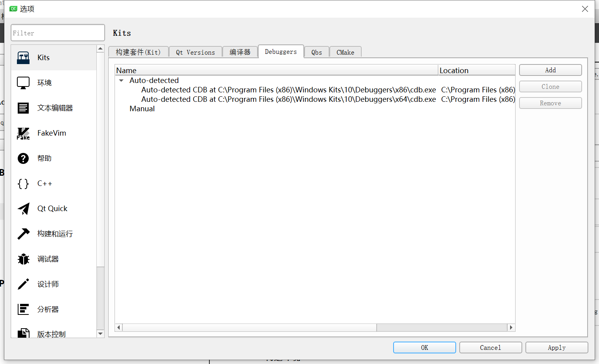This screenshot has height=364, width=599.
Task: Select the x86 cdb.exe debugger row
Action: coord(315,90)
